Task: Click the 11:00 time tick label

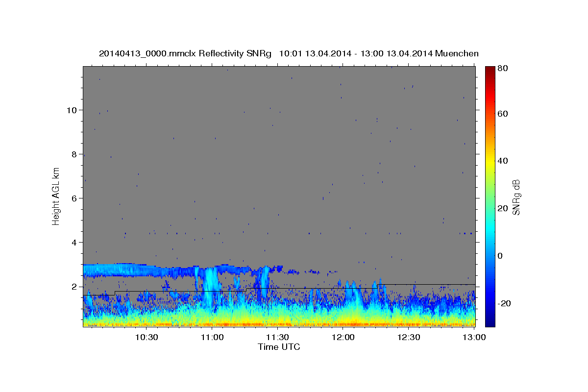Action: point(212,337)
